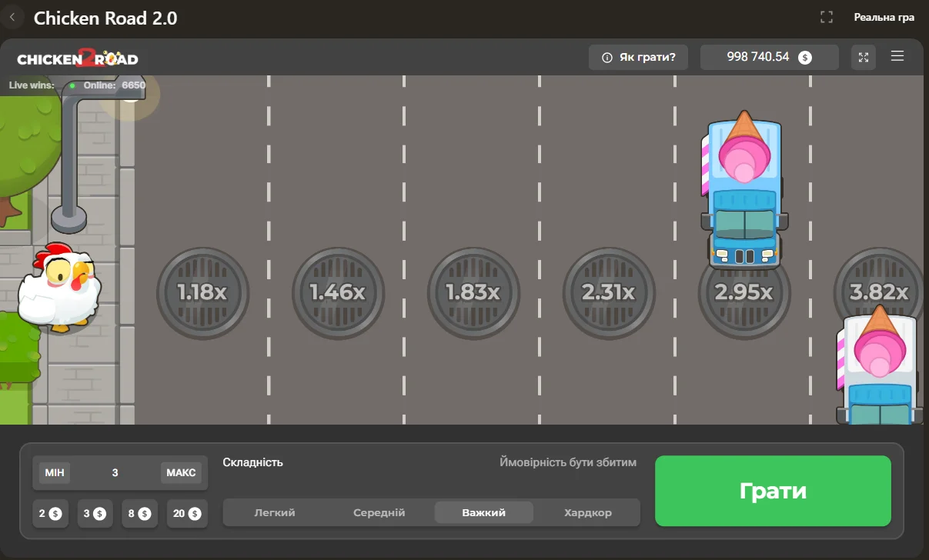Click the "Реальна гра" link
929x560 pixels.
tap(884, 17)
